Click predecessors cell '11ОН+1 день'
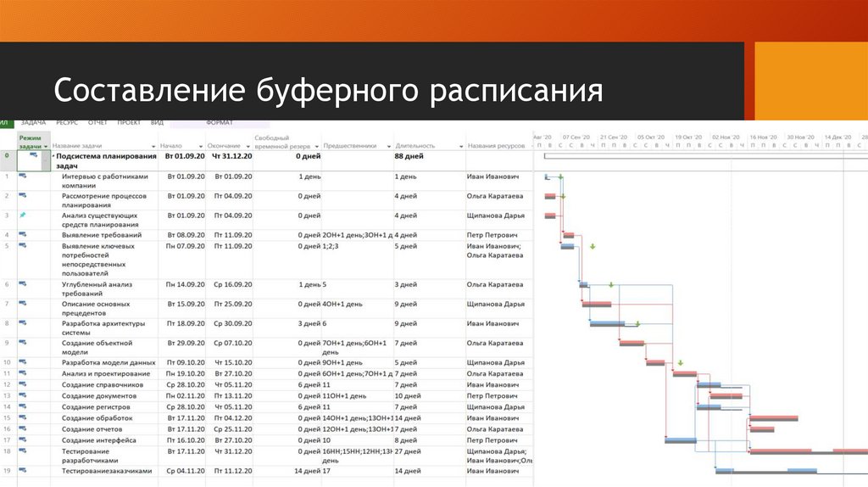Viewport: 868px width, 487px height. pos(344,395)
